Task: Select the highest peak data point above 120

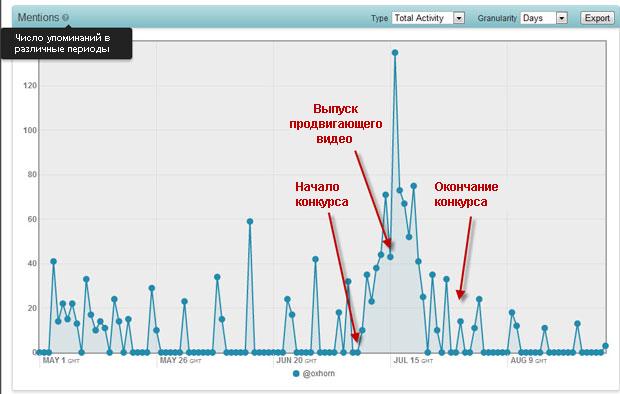Action: pos(395,53)
